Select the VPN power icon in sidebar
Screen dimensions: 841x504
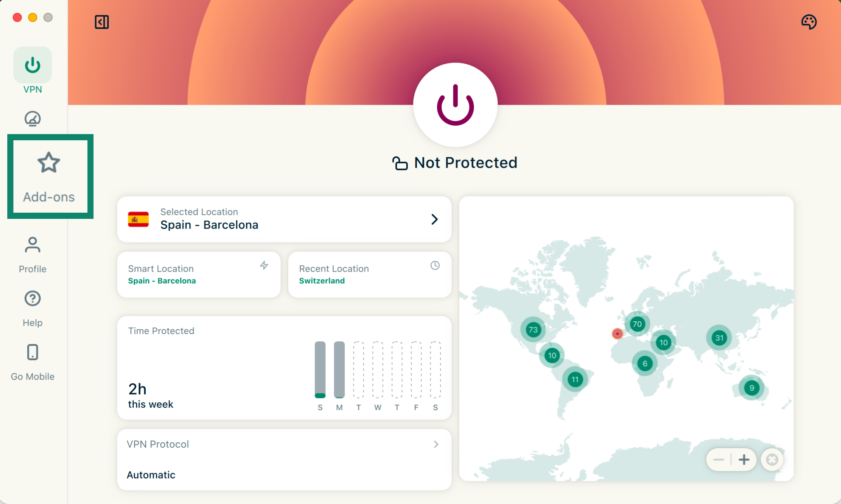tap(33, 65)
